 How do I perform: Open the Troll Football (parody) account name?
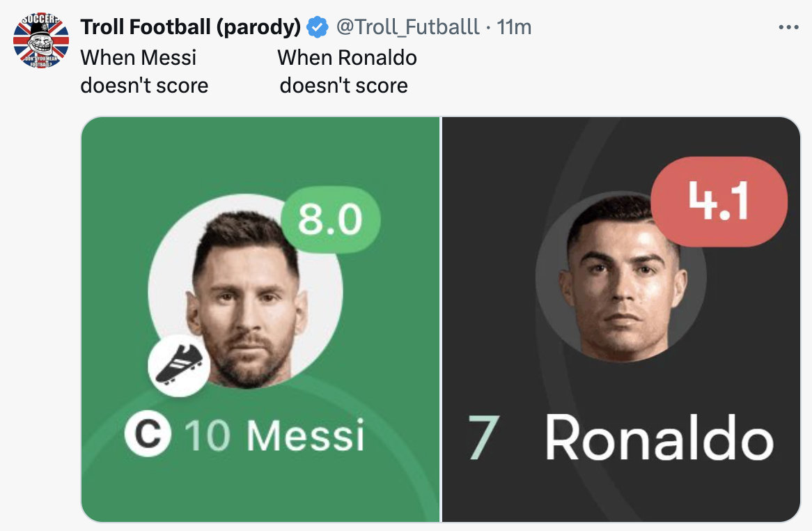(x=191, y=27)
